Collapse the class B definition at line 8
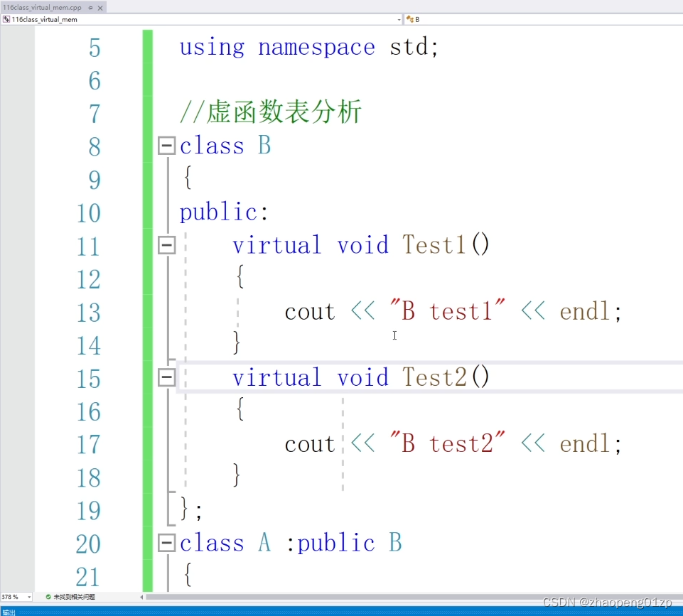The image size is (683, 616). pos(166,145)
